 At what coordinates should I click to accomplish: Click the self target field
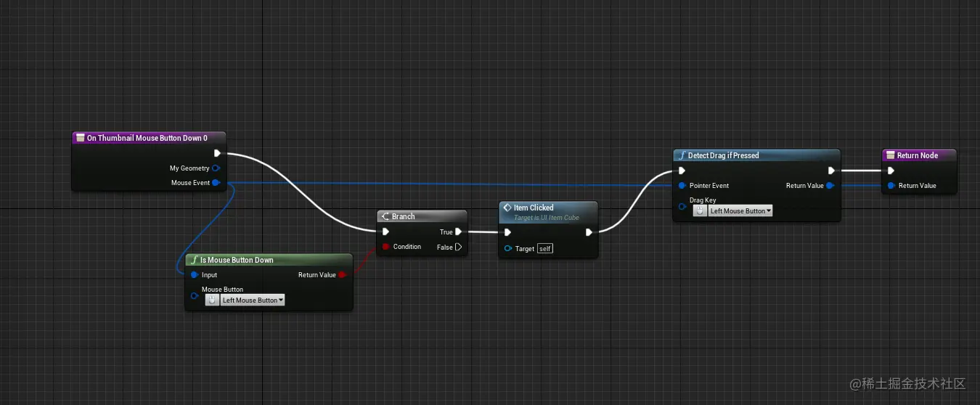[545, 249]
